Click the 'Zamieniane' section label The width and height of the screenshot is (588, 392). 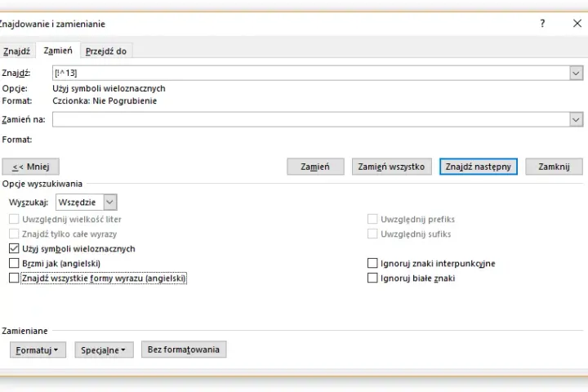(24, 331)
